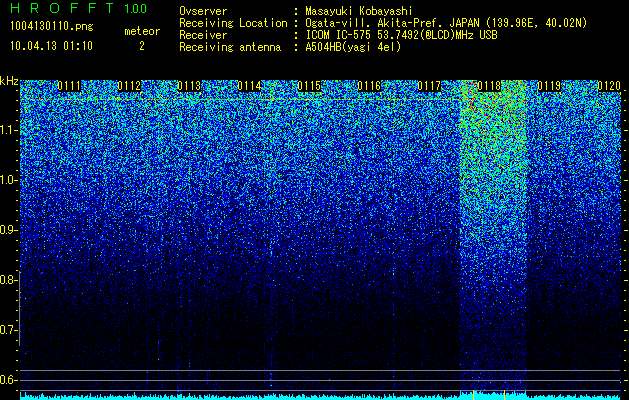The width and height of the screenshot is (629, 400).
Task: Click the date stamp 10.04.13 01:10
Action: [51, 46]
